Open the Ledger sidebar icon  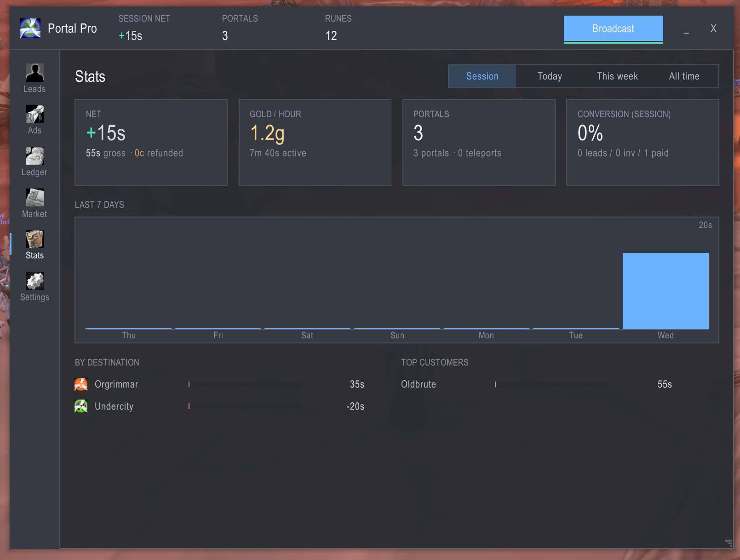[34, 156]
